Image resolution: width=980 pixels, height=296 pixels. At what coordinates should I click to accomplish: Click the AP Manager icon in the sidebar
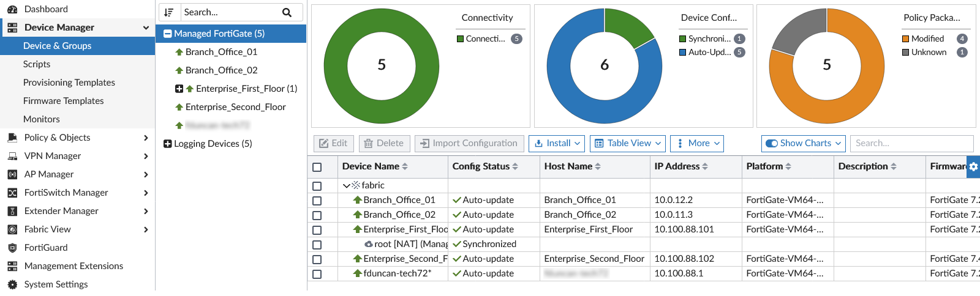tap(12, 174)
